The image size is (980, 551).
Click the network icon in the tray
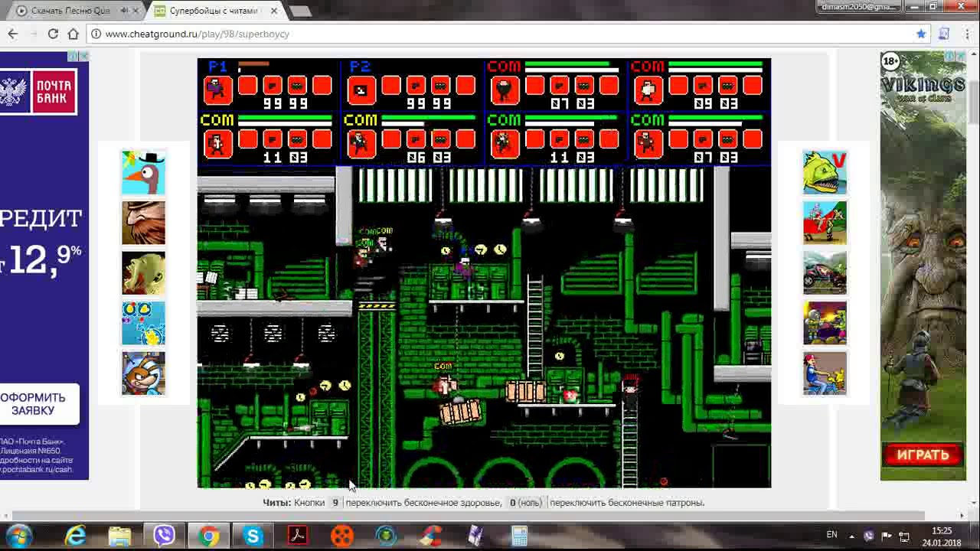903,536
